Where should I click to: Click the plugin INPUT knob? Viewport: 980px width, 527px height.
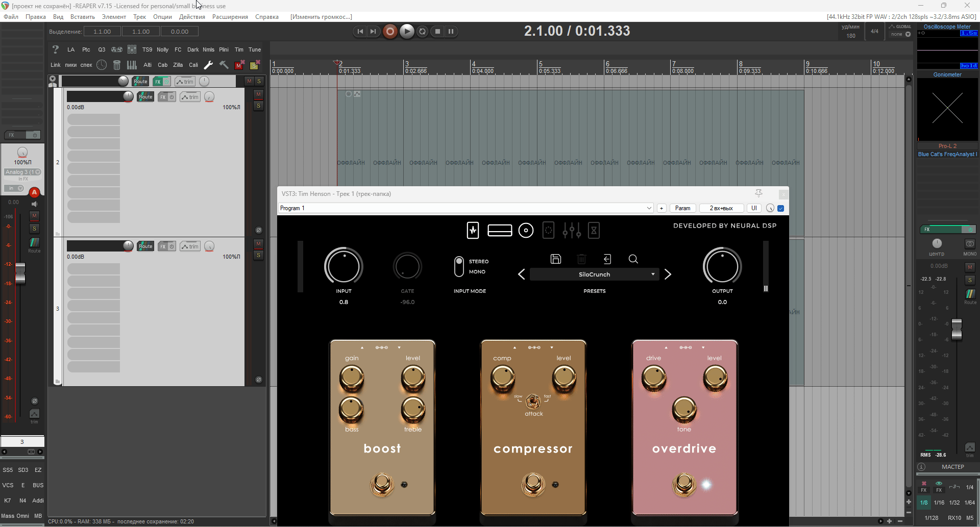344,266
